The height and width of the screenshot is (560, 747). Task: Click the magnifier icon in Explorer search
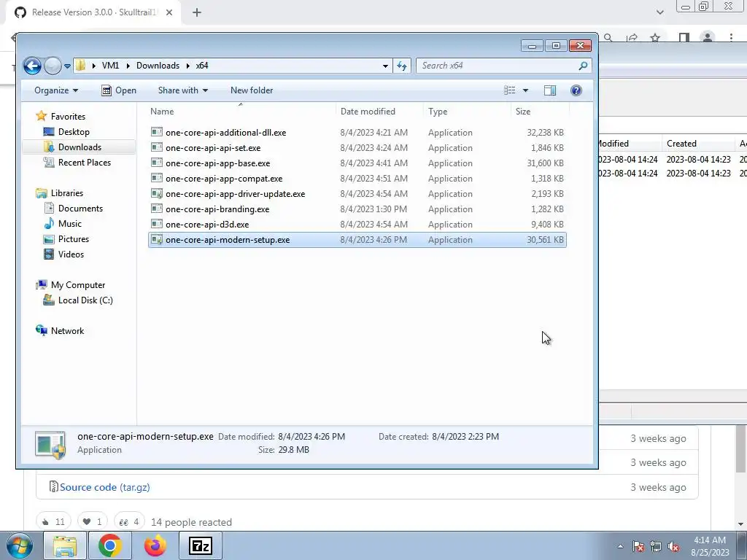(x=583, y=66)
